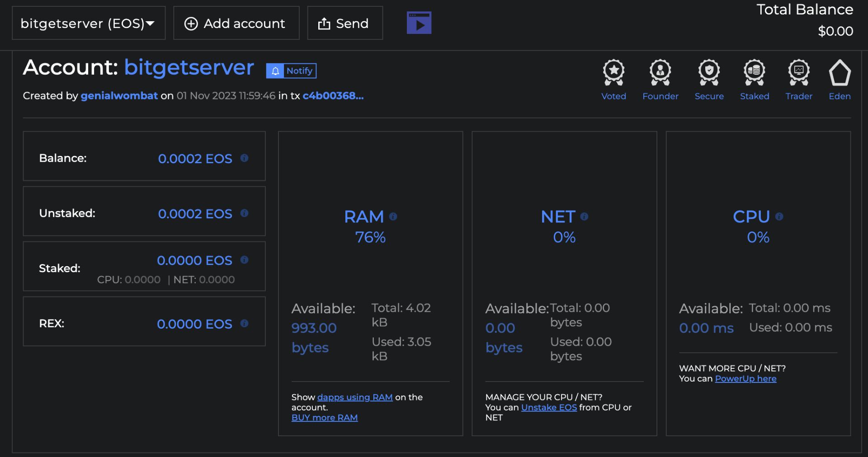Click the info icon next to REX
This screenshot has width=868, height=457.
[244, 323]
